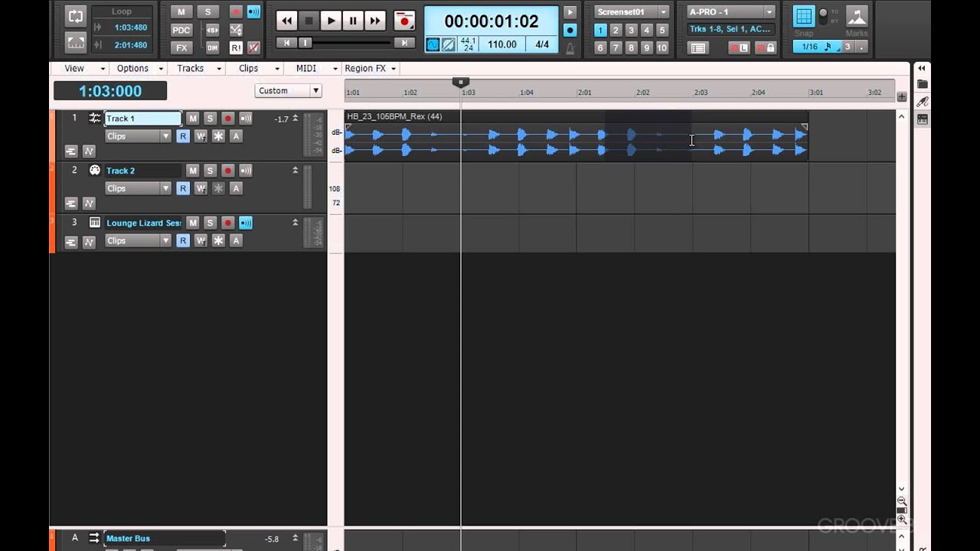This screenshot has width=980, height=551.
Task: Toggle Write automation on Track 1
Action: pos(201,136)
